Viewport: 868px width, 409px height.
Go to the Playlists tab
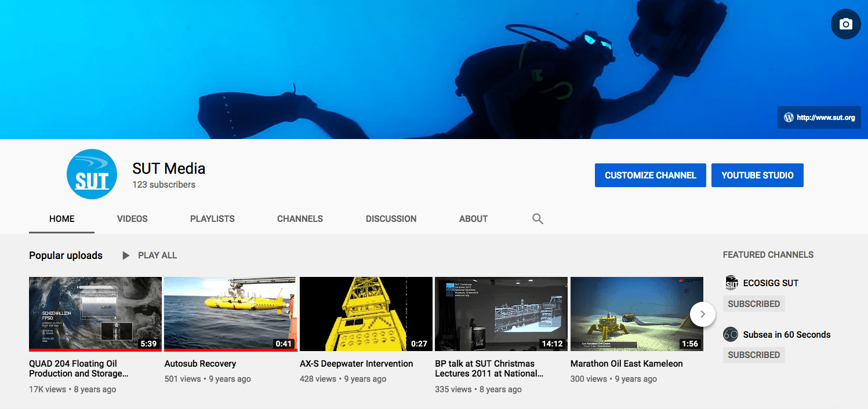(212, 219)
